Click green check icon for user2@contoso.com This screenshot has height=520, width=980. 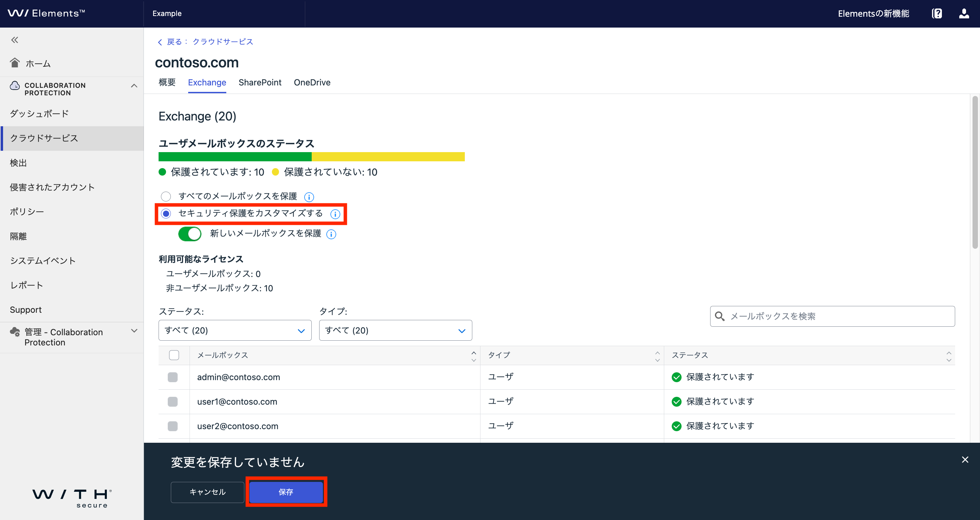pyautogui.click(x=676, y=426)
